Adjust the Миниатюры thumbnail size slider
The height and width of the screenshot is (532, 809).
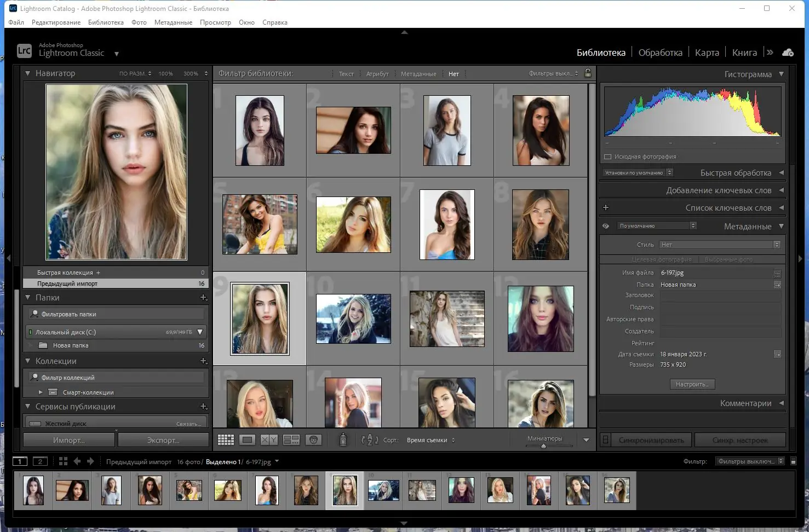point(544,446)
